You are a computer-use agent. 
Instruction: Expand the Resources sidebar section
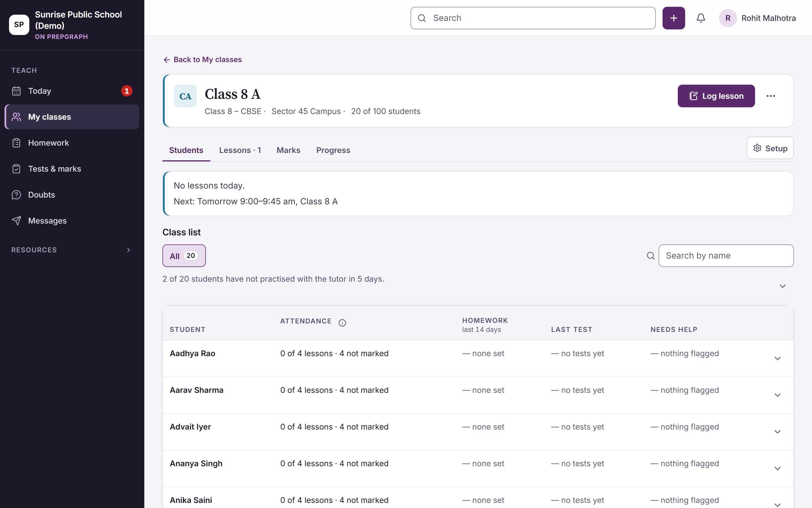click(x=72, y=250)
